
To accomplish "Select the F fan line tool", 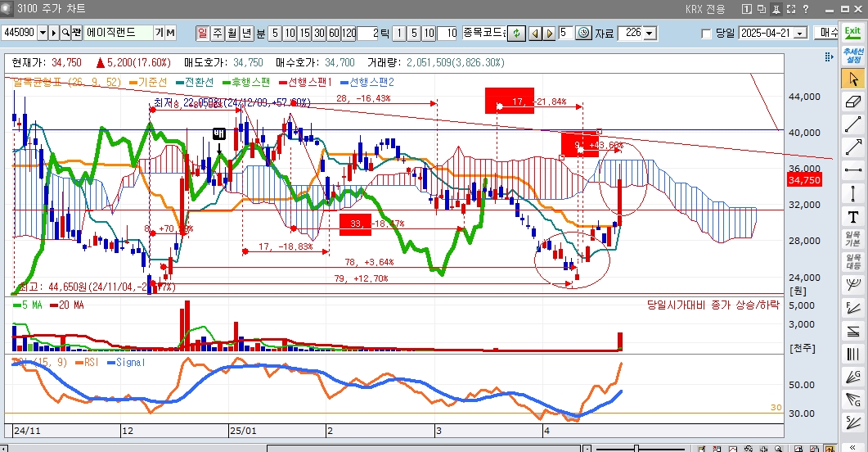I will click(853, 308).
